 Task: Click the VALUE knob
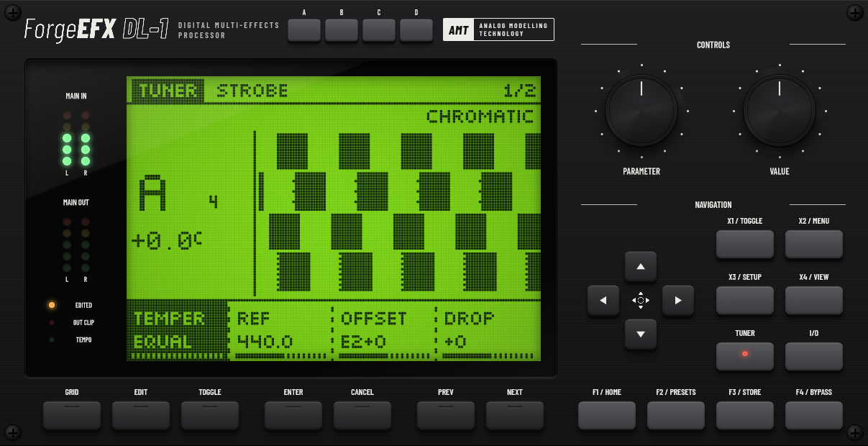click(780, 111)
